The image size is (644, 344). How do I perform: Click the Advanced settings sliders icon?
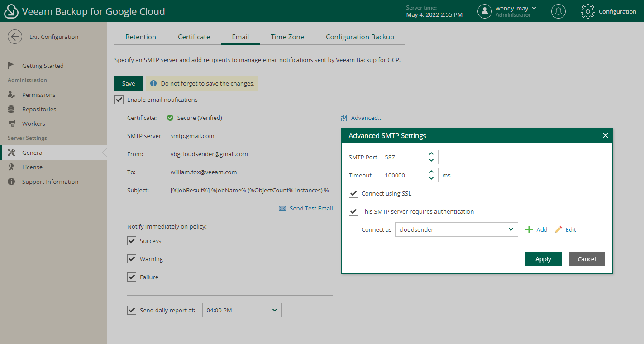[x=344, y=118]
